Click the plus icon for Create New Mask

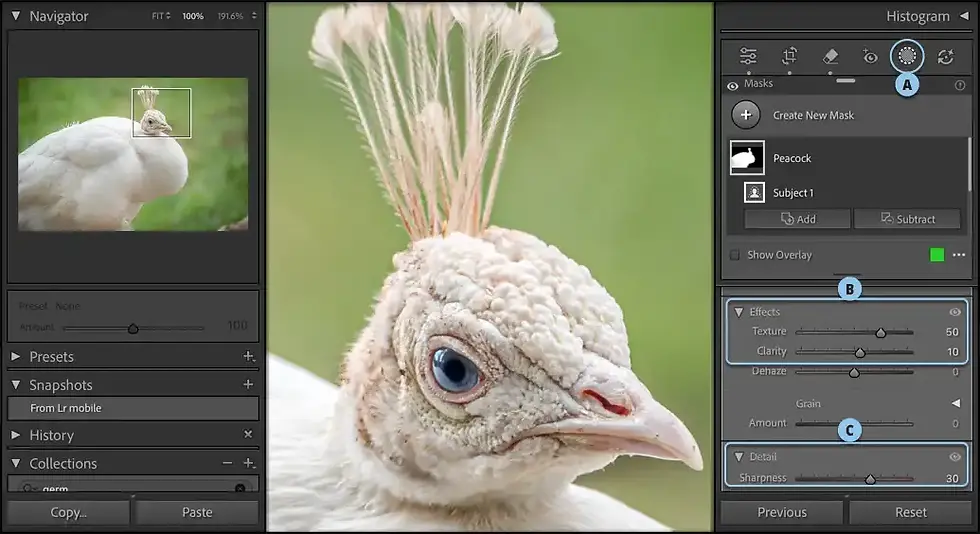746,115
